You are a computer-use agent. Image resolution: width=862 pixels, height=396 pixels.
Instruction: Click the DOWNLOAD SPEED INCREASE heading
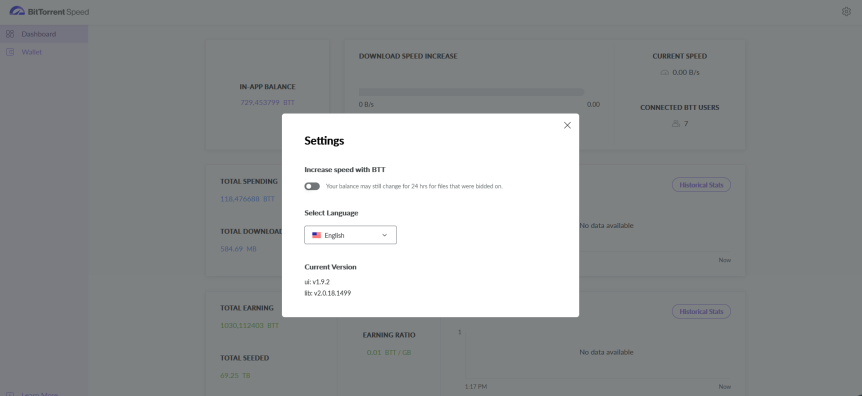[408, 56]
